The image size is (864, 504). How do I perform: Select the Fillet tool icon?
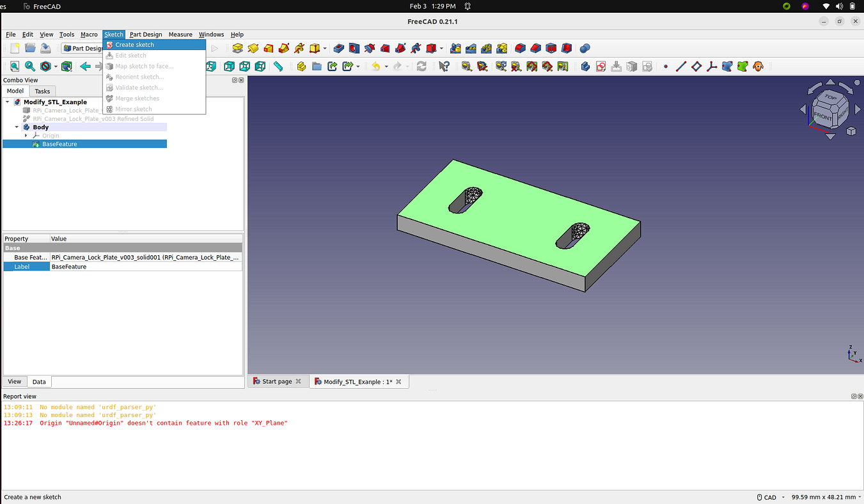521,48
